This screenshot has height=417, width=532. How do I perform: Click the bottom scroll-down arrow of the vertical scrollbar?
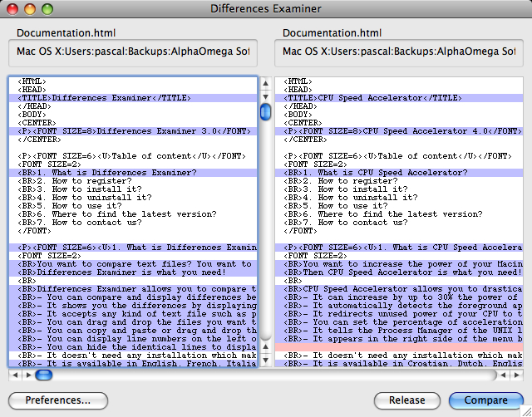266,360
